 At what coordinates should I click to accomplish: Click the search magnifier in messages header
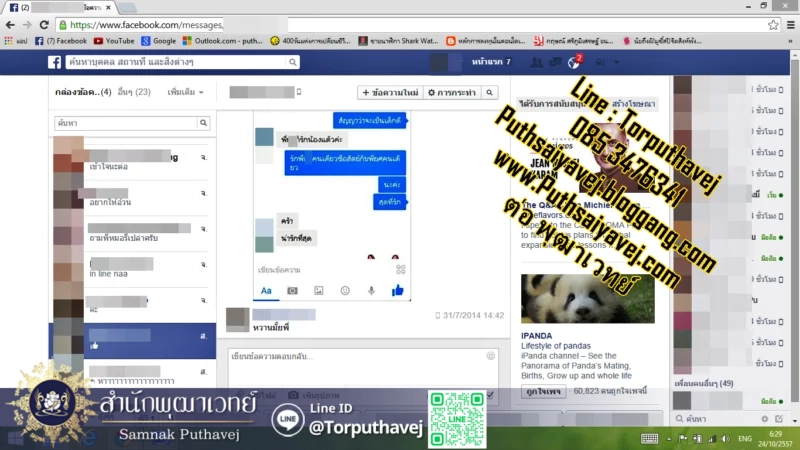coord(490,92)
